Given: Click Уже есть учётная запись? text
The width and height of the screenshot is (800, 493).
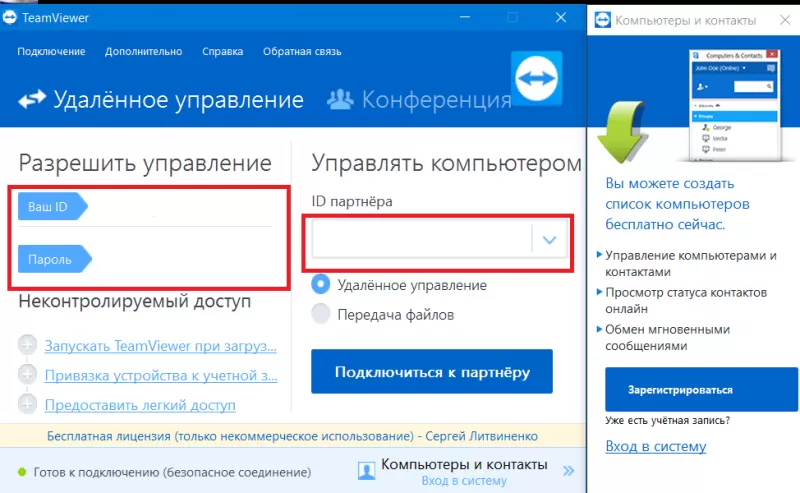Looking at the screenshot, I should (x=667, y=421).
